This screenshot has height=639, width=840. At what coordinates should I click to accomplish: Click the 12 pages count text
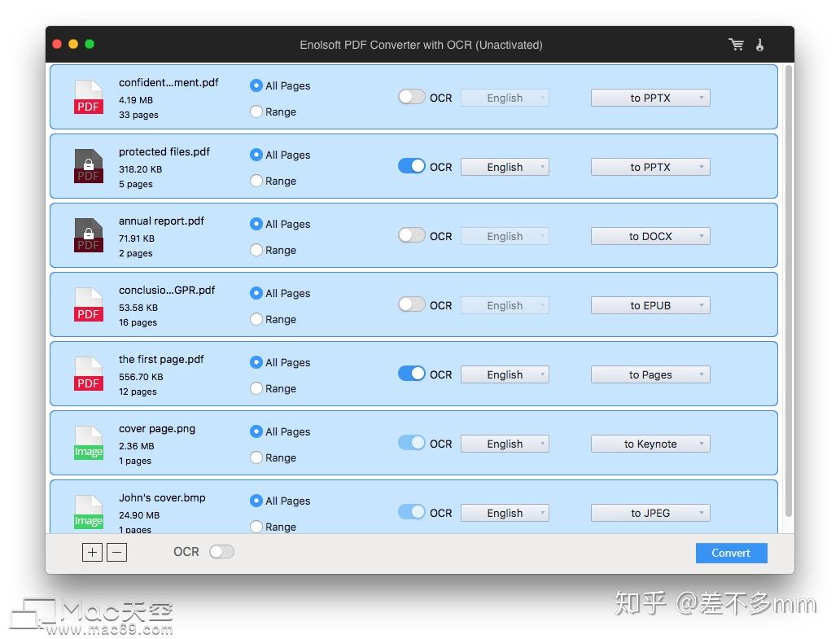138,392
